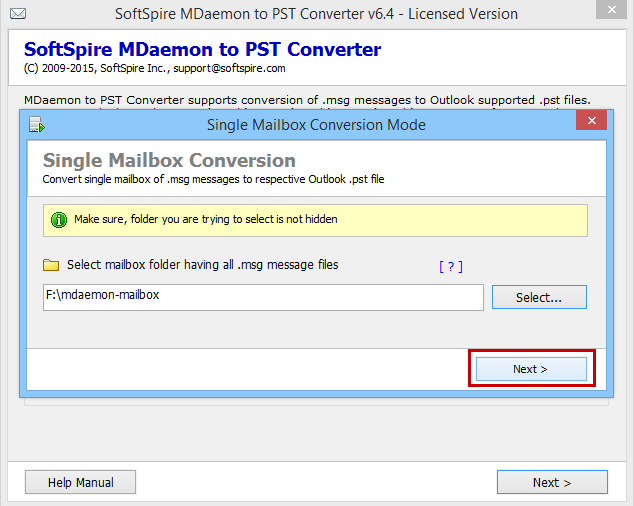
Task: Click Next > in the Single Mailbox dialog
Action: click(531, 369)
